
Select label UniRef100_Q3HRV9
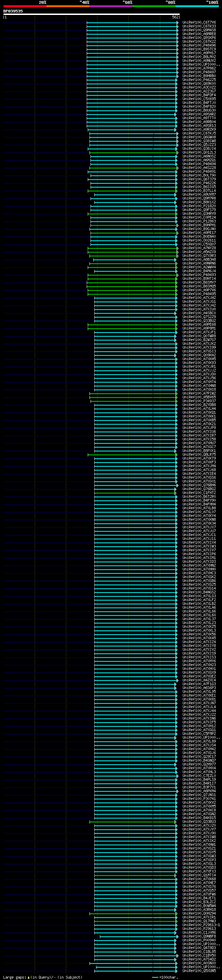point(199,214)
